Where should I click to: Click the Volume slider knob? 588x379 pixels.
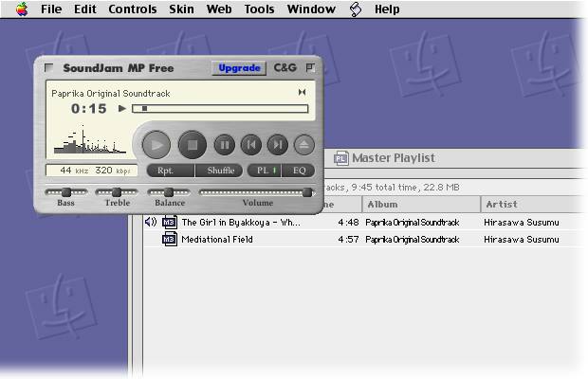[307, 192]
